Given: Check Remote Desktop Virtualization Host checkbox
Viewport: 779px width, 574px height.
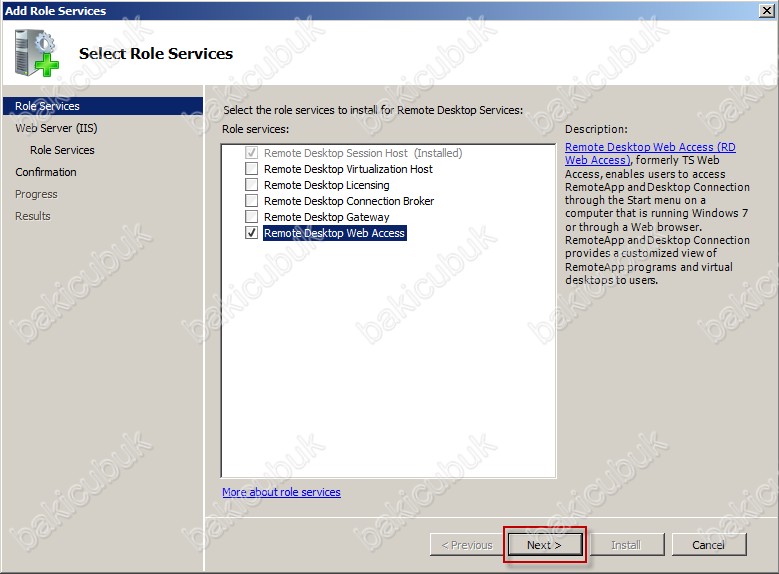Looking at the screenshot, I should click(x=251, y=169).
